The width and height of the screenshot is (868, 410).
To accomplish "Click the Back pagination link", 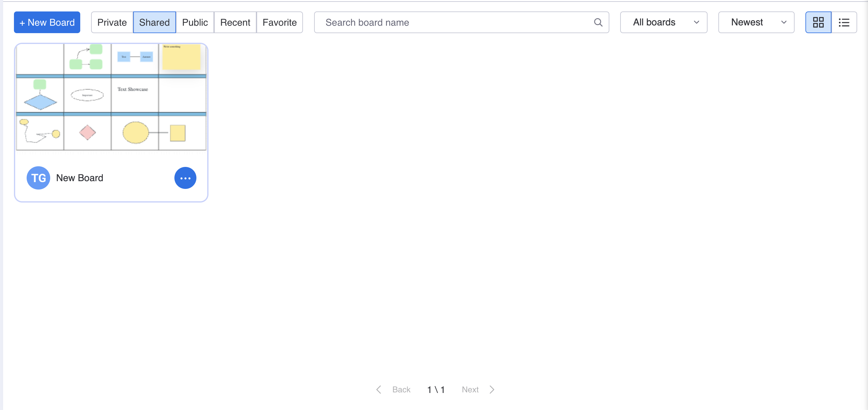I will (401, 390).
